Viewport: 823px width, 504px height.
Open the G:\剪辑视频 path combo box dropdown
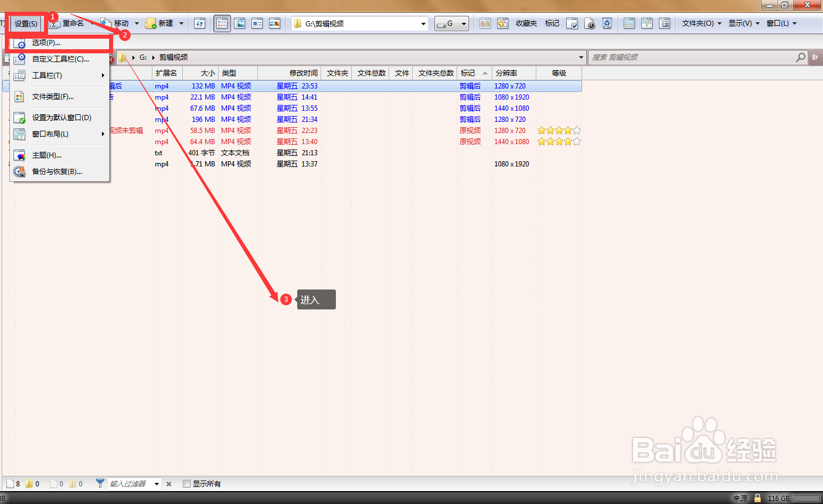coord(423,24)
